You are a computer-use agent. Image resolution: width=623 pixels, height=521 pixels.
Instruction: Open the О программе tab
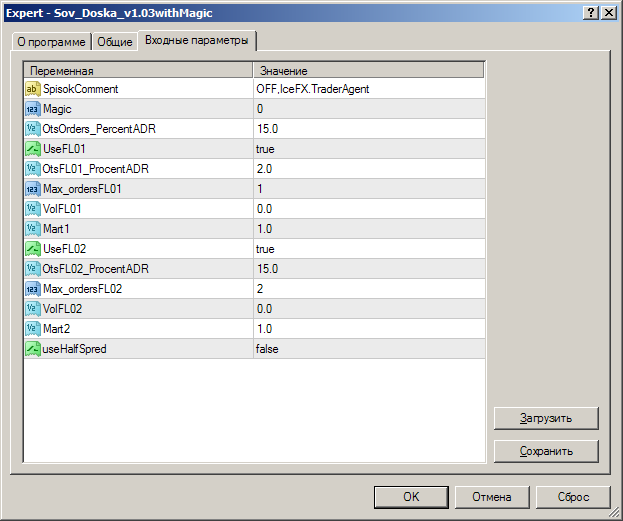(51, 42)
